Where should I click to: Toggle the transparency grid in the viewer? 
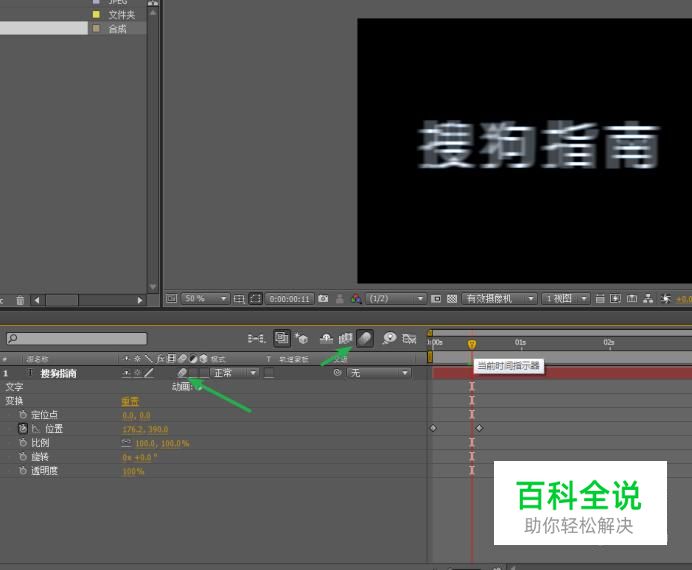[451, 299]
